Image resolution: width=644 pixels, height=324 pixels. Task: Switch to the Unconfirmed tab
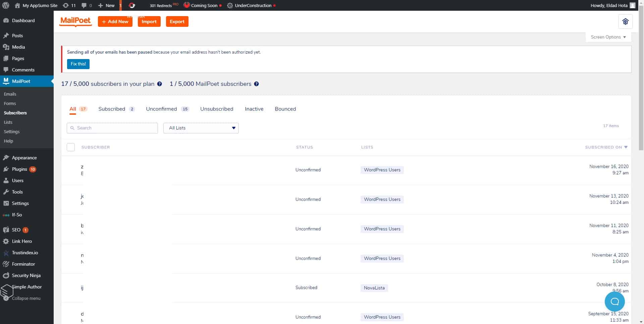[x=168, y=109]
